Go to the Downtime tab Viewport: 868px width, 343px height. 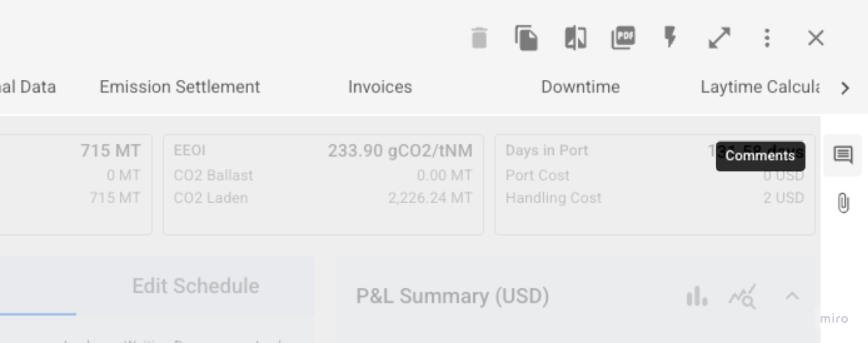[580, 87]
